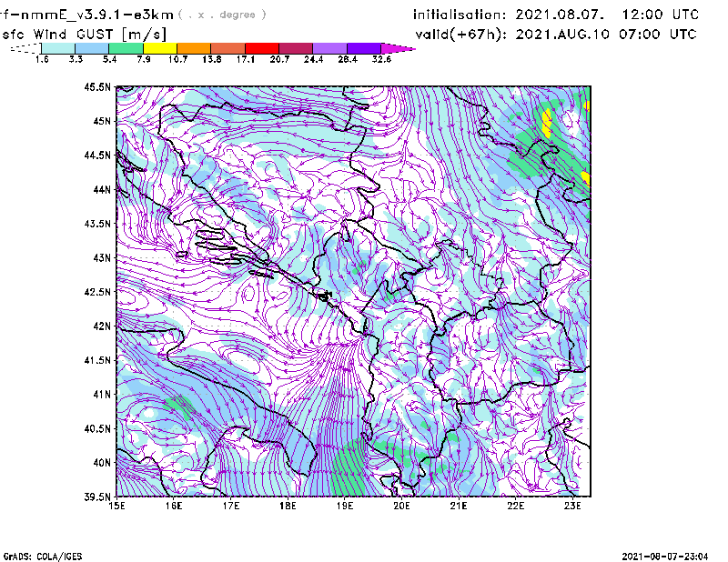Click the legend value '7.9'
This screenshot has height=562, width=728.
(x=144, y=59)
